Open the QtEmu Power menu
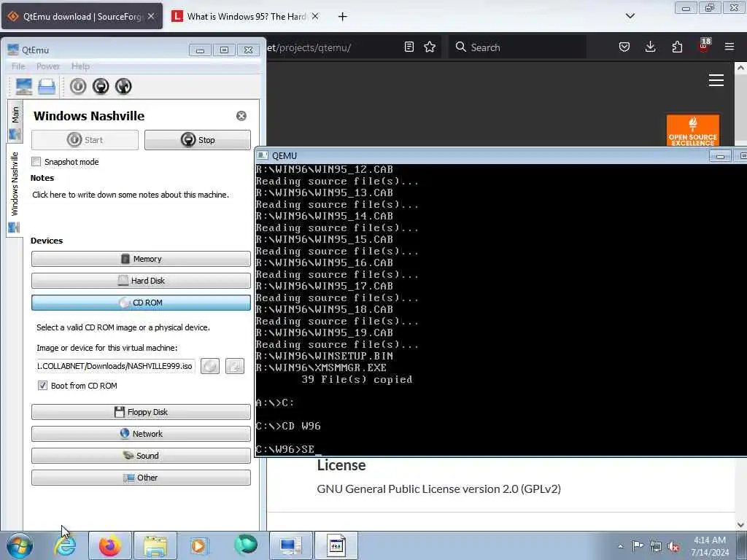 point(48,66)
